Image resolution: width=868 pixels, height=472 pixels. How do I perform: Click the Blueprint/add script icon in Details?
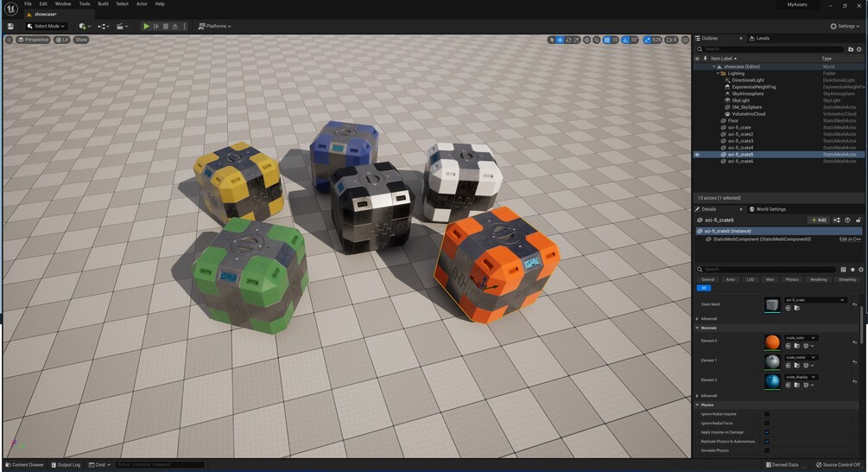pos(836,220)
